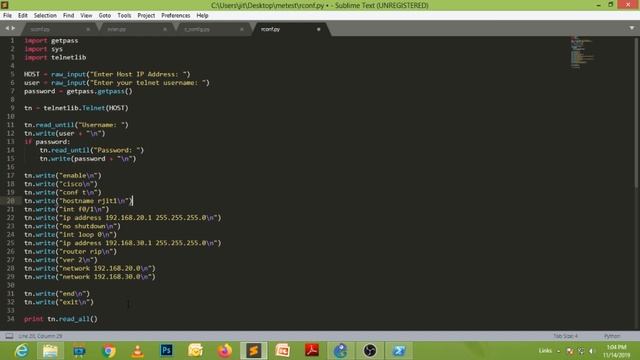640x360 pixels.
Task: Open Adobe Reader from the taskbar
Action: tap(312, 351)
